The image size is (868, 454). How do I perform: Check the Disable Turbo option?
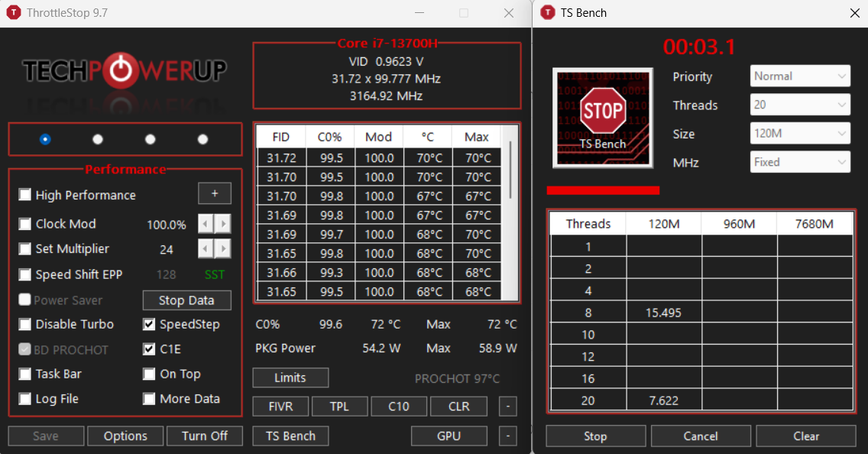coord(25,324)
